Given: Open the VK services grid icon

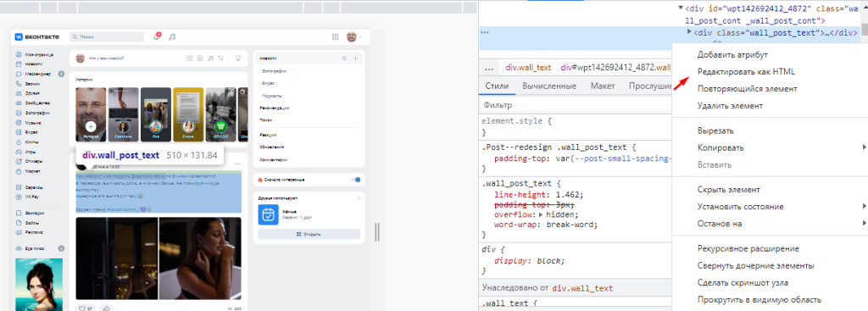Looking at the screenshot, I should pyautogui.click(x=335, y=37).
